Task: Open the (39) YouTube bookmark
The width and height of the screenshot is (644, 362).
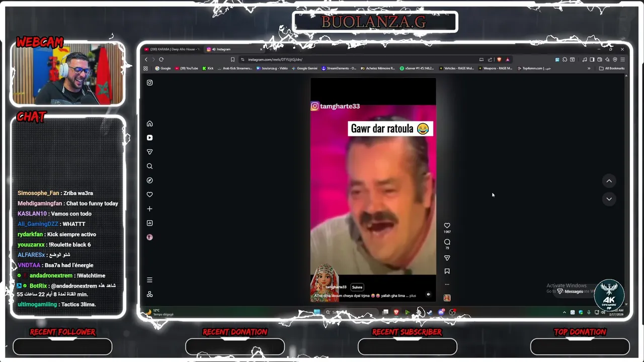Action: 187,68
